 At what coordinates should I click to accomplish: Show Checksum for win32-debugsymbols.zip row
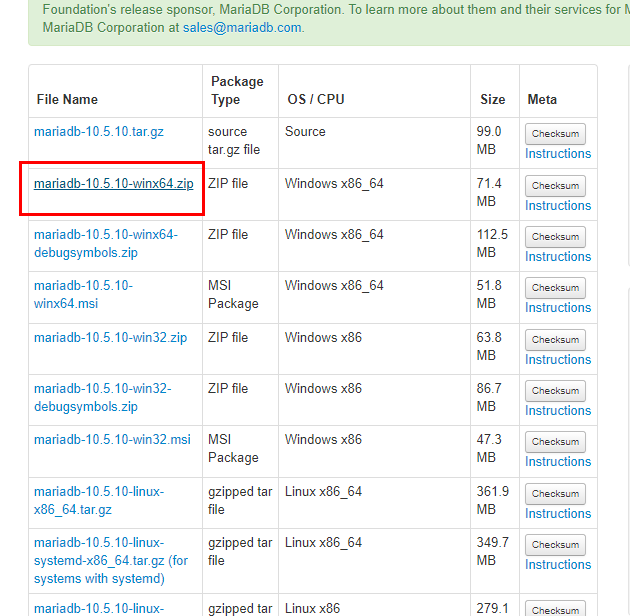pos(555,391)
